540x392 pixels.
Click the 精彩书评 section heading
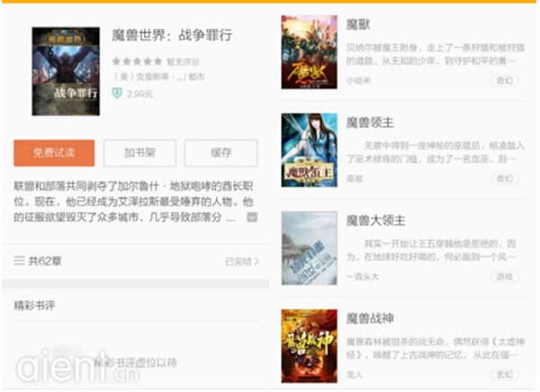[34, 306]
